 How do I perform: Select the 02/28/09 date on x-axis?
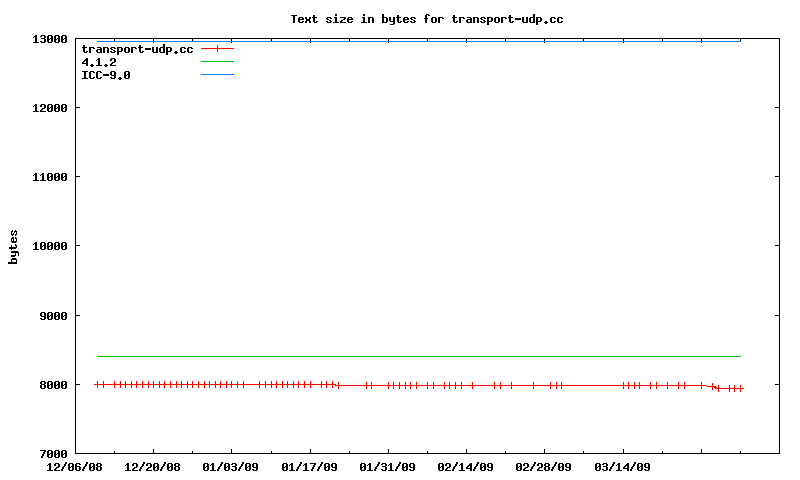point(544,467)
